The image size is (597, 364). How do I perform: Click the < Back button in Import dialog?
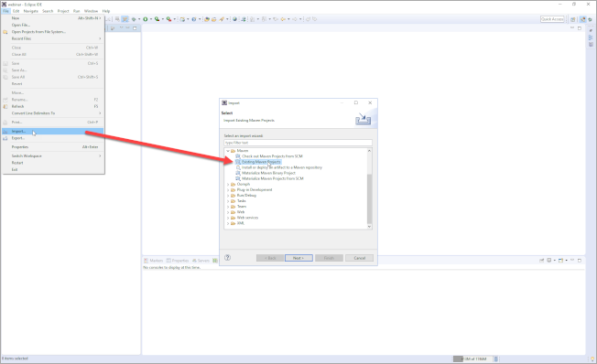coord(270,258)
